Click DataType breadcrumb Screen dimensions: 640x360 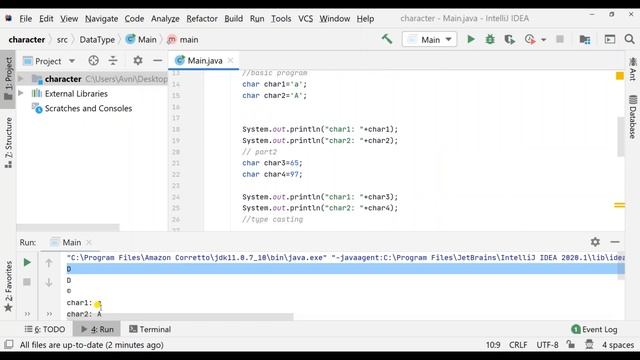pyautogui.click(x=97, y=40)
